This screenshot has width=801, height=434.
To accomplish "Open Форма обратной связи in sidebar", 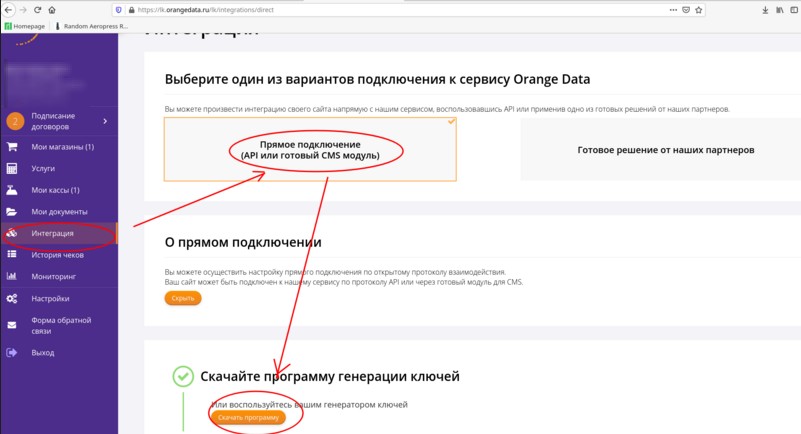I will [61, 325].
